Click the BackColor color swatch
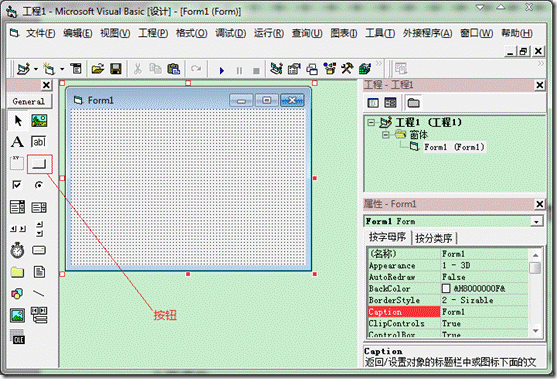This screenshot has height=379, width=557. point(446,288)
